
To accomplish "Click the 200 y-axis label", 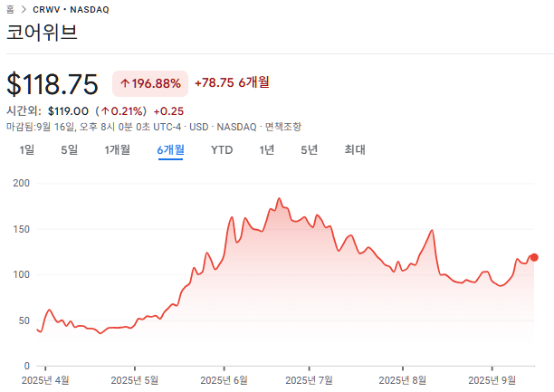I will 21,183.
